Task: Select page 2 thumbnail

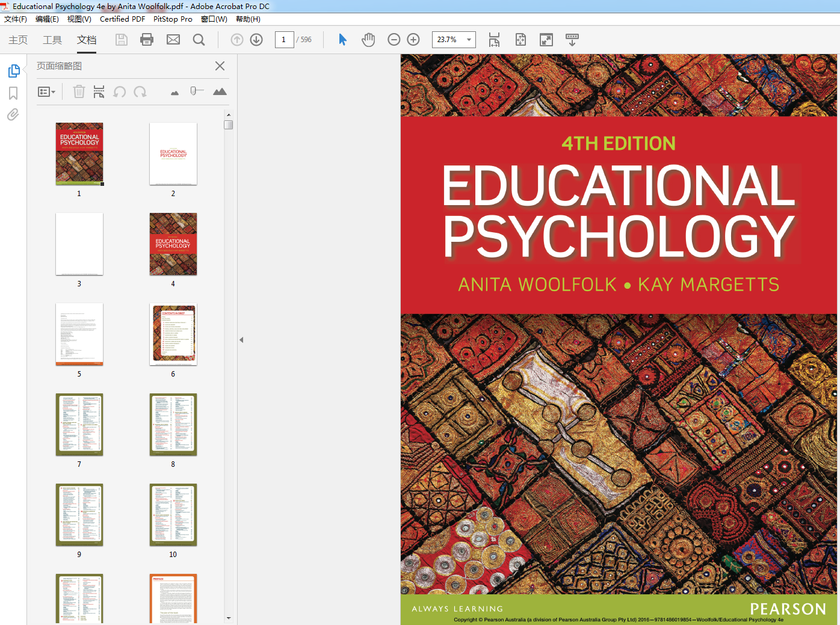Action: pos(173,154)
